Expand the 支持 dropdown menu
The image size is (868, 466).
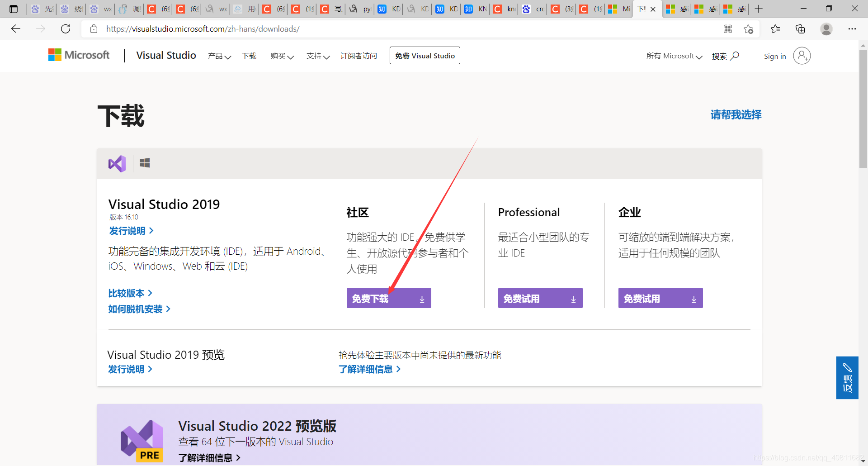(318, 56)
